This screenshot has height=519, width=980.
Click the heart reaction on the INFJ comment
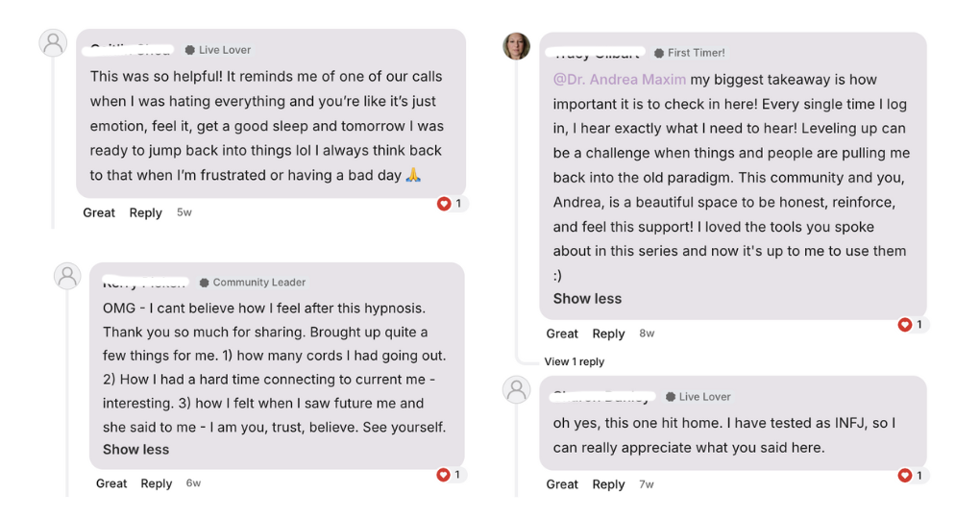tap(904, 476)
